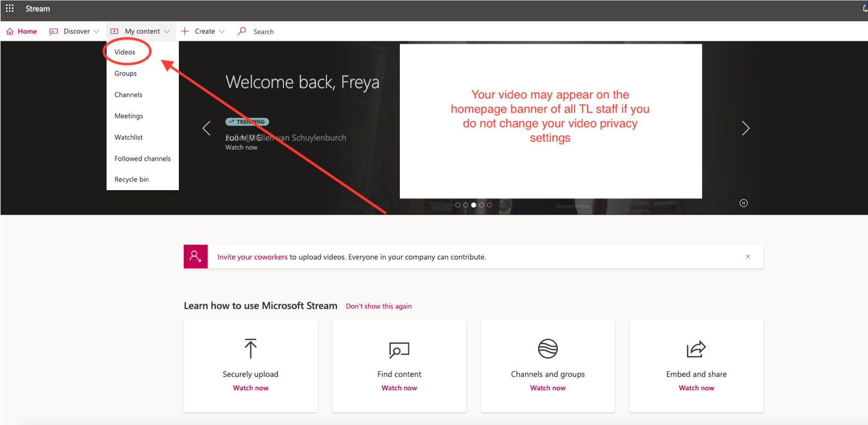Image resolution: width=868 pixels, height=425 pixels.
Task: Select the fourth carousel dot
Action: point(481,205)
